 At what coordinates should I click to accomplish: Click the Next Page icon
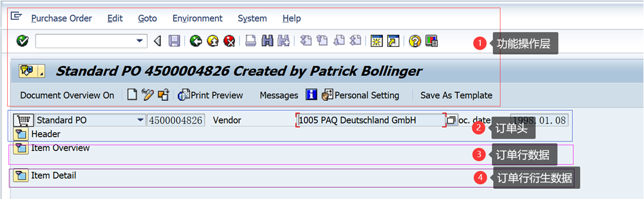[x=339, y=41]
